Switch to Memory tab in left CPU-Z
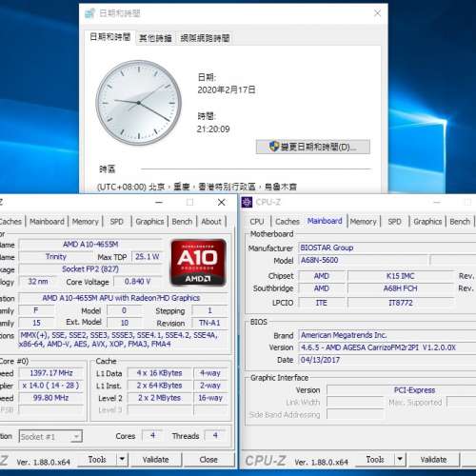This screenshot has height=476, width=476. pyautogui.click(x=85, y=222)
